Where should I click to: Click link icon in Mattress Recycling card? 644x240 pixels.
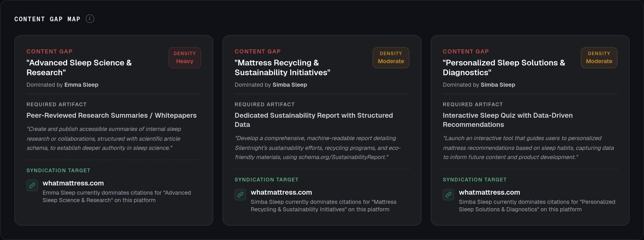pyautogui.click(x=240, y=195)
